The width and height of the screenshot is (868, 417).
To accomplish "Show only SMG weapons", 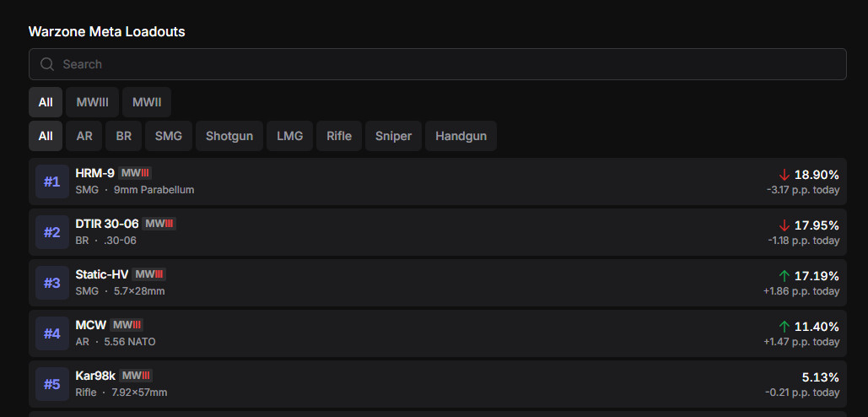I will coord(169,136).
